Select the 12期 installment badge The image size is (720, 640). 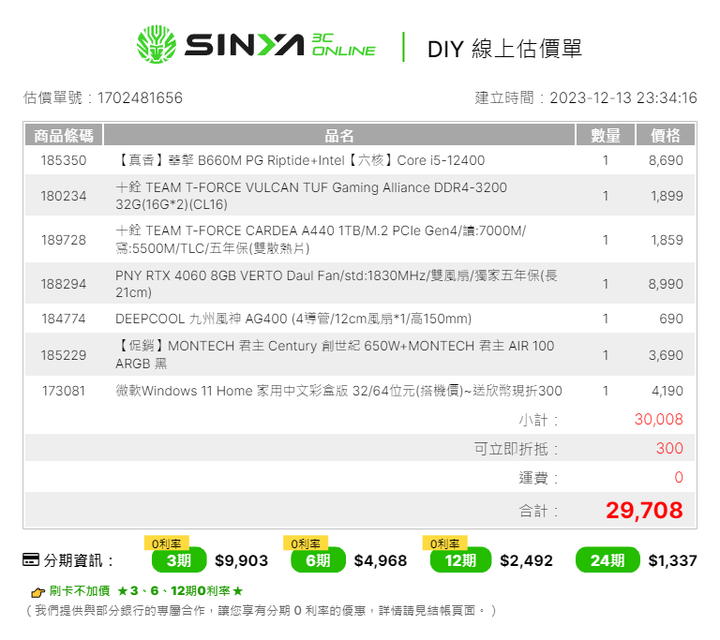tap(461, 560)
